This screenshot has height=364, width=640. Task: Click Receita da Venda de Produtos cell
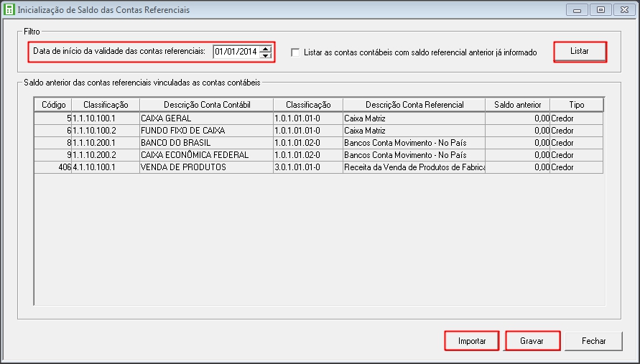coord(414,167)
